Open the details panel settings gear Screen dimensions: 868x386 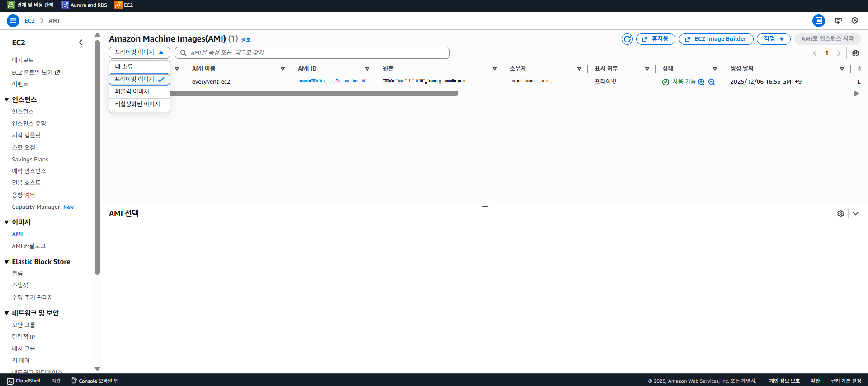click(x=840, y=213)
